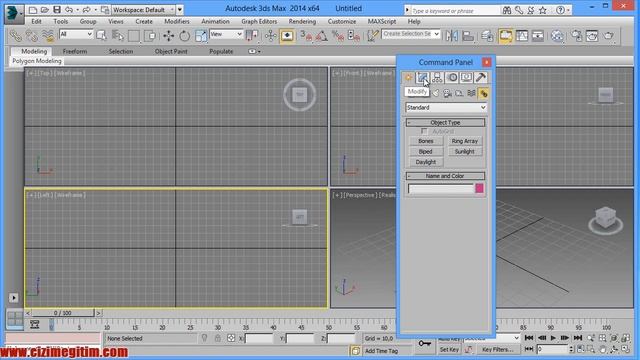Switch to the Freeform ribbon tab
640x360 pixels.
(75, 51)
